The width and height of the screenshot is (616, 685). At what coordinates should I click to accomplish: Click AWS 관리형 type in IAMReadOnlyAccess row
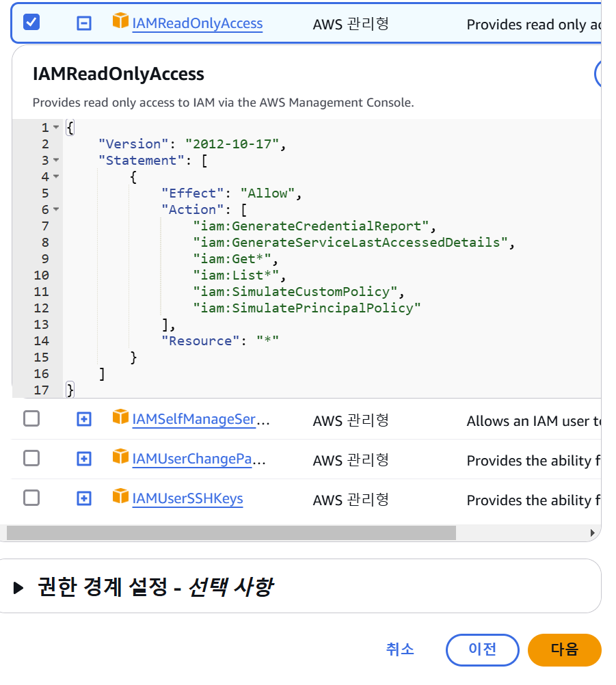click(x=351, y=25)
